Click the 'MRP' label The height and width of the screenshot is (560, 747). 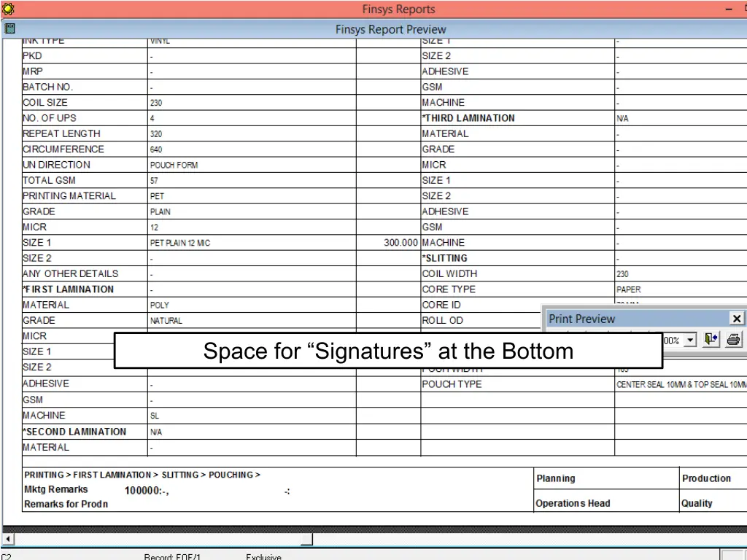click(33, 71)
